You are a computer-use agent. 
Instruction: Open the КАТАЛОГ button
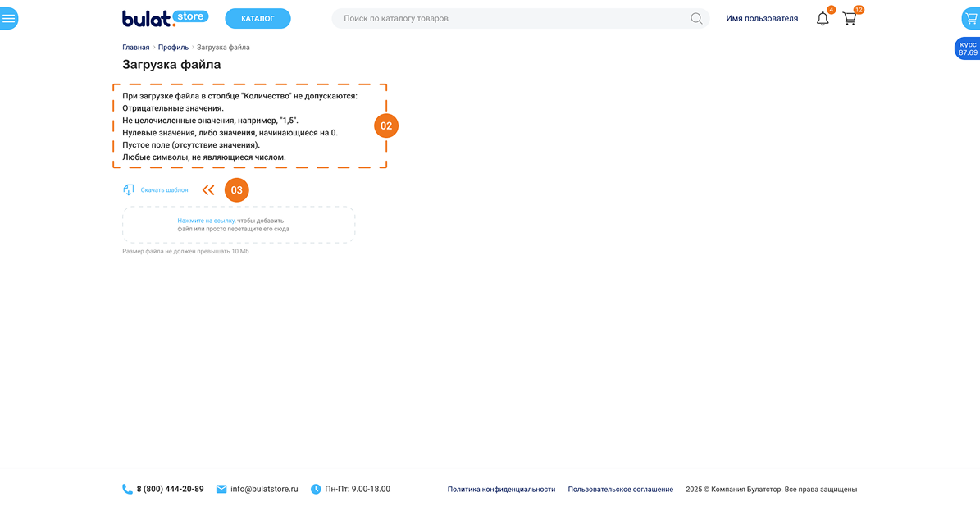(x=258, y=18)
